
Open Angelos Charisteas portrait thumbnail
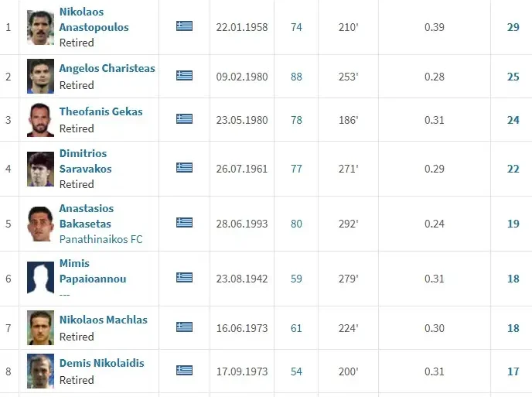click(x=40, y=76)
